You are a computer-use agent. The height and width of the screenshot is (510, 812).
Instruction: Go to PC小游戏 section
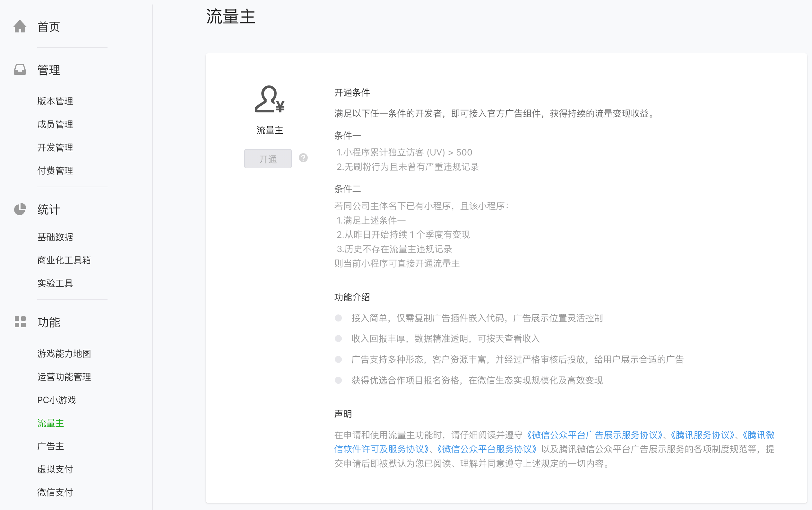tap(56, 400)
